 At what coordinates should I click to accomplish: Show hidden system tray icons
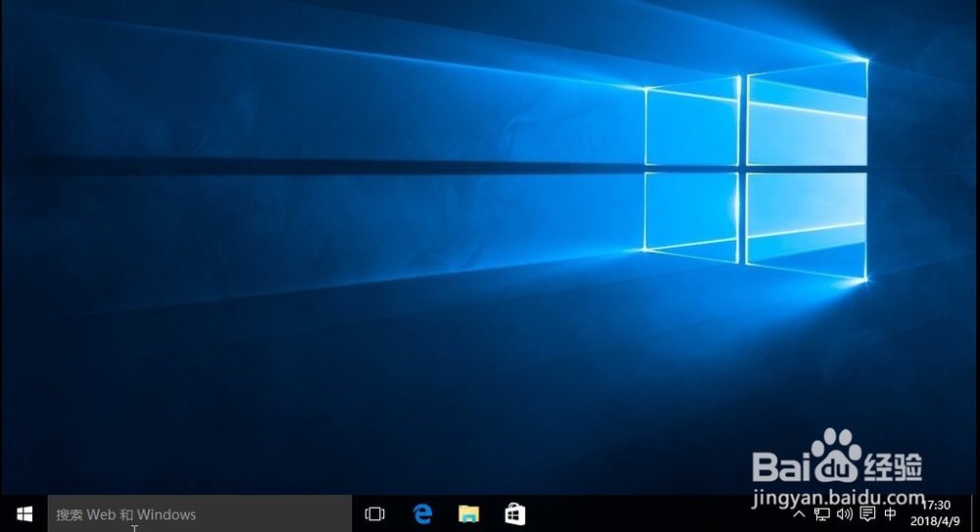[799, 513]
